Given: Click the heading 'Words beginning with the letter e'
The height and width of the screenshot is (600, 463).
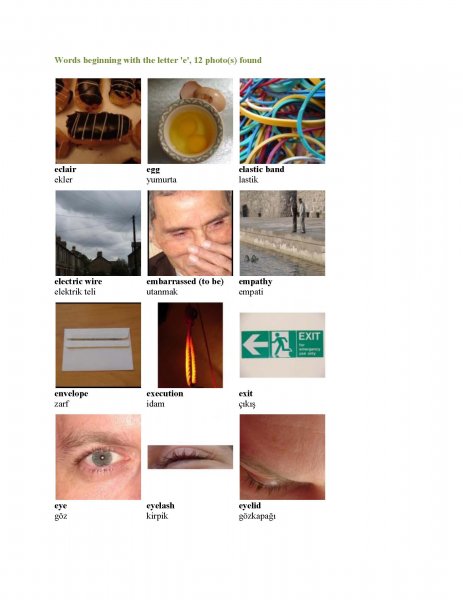Looking at the screenshot, I should [x=158, y=60].
